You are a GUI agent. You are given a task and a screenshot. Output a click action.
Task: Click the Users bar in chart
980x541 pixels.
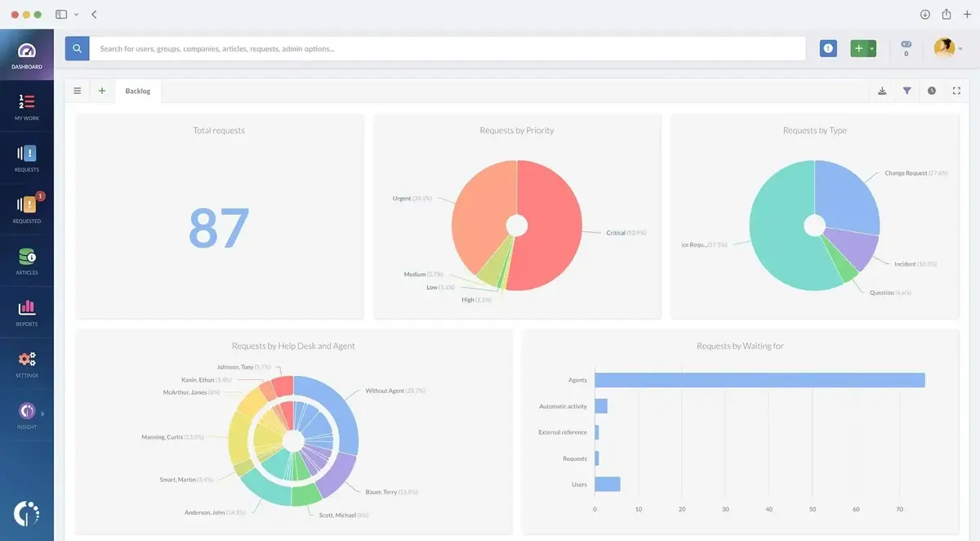pyautogui.click(x=607, y=485)
